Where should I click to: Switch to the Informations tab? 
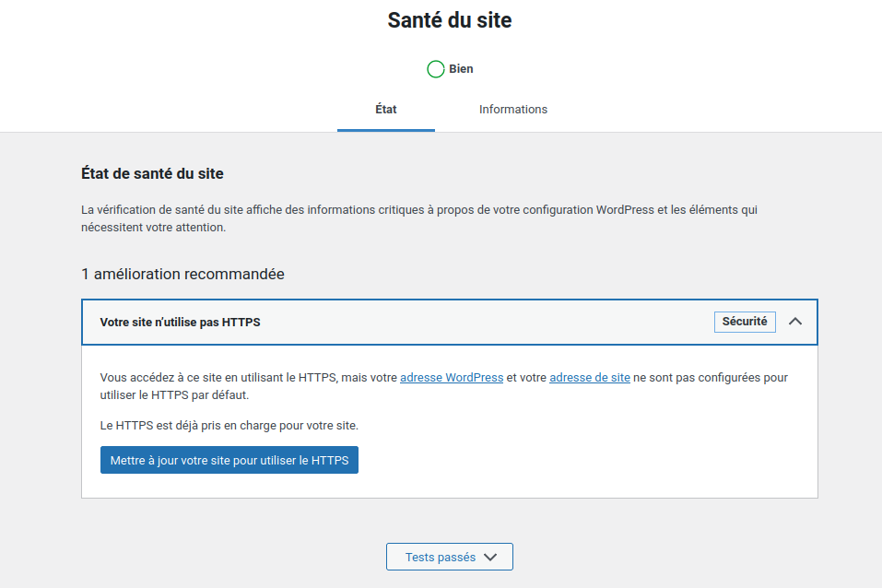513,110
